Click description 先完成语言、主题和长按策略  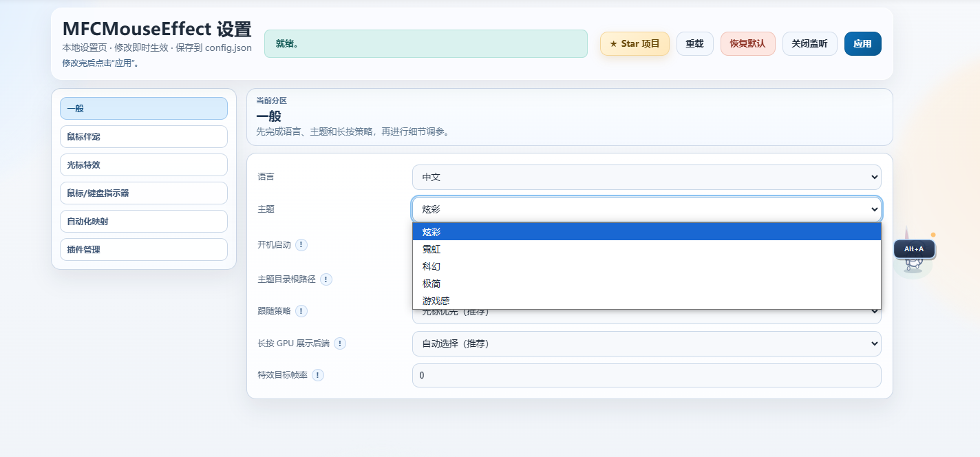click(x=352, y=131)
